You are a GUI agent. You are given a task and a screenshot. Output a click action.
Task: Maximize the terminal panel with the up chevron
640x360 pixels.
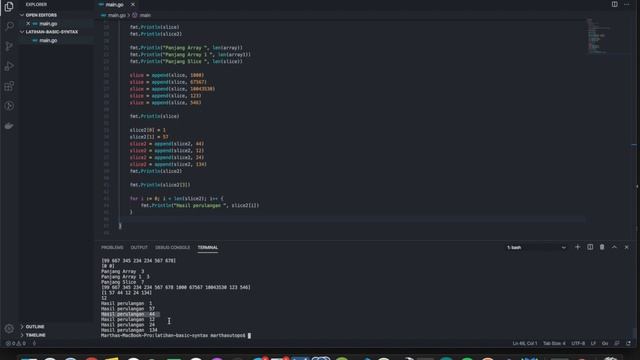pyautogui.click(x=614, y=247)
